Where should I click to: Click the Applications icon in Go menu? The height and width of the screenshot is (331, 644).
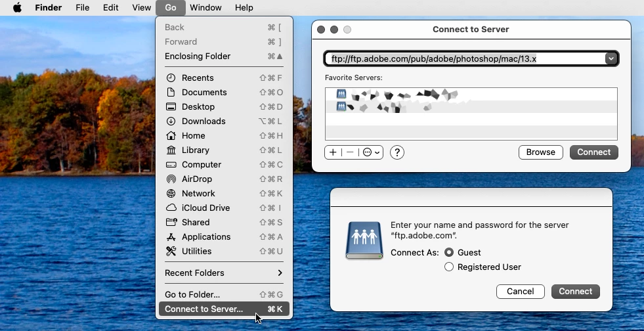(171, 237)
